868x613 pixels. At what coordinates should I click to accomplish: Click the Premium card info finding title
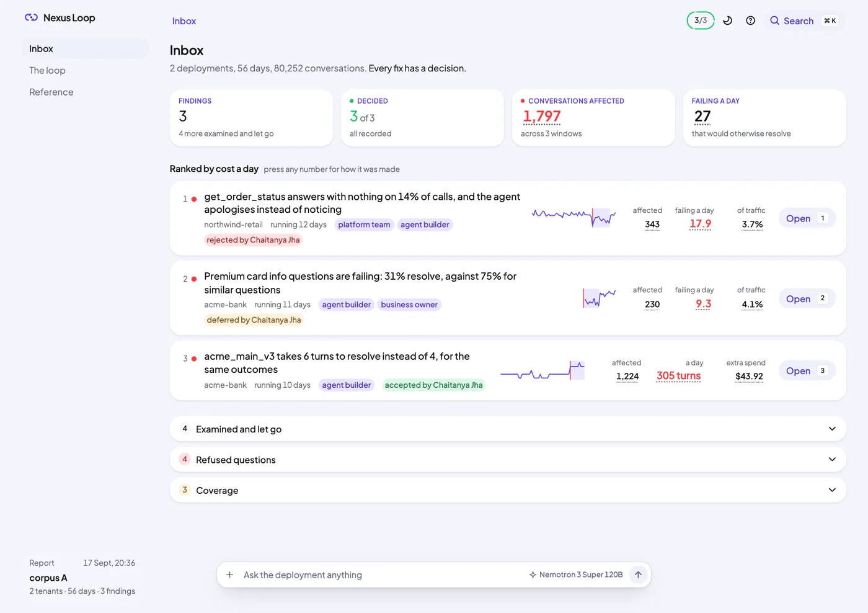[360, 283]
